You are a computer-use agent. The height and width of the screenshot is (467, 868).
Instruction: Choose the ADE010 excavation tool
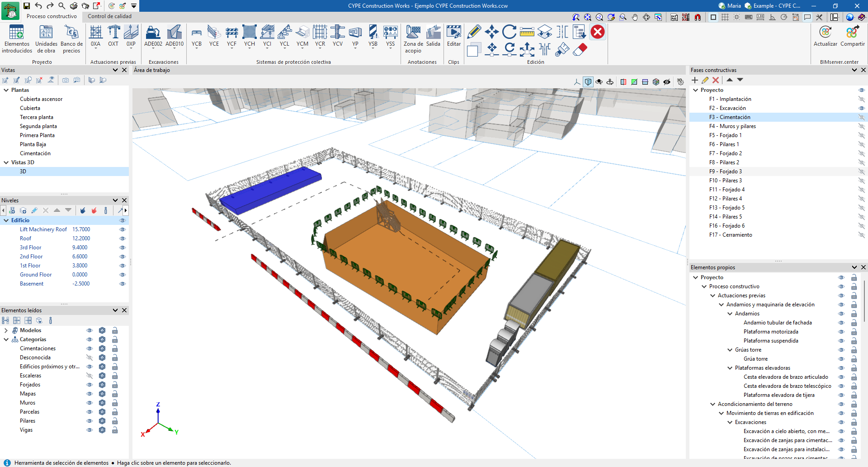(x=175, y=36)
